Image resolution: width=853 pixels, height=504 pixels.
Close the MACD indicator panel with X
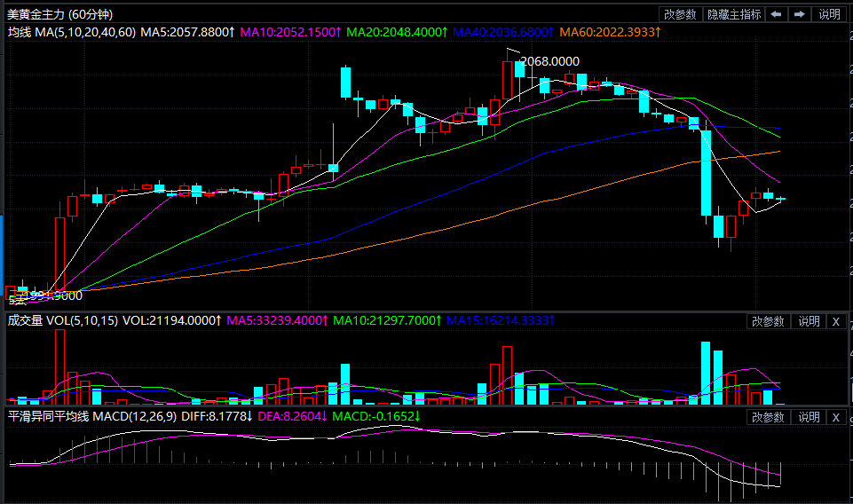coord(835,417)
